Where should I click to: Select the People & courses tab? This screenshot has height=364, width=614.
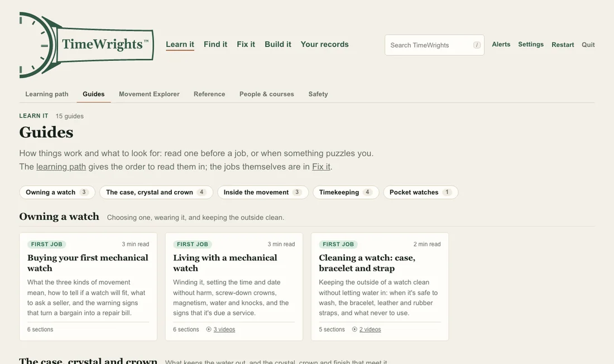tap(267, 94)
